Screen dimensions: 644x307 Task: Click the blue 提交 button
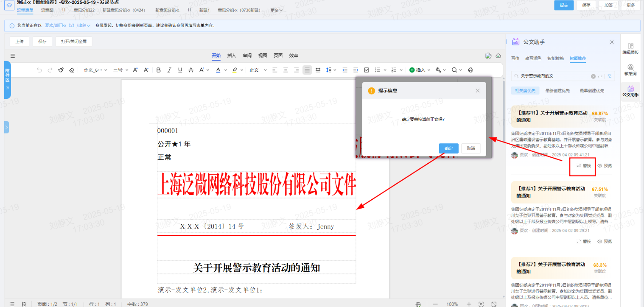(x=564, y=5)
